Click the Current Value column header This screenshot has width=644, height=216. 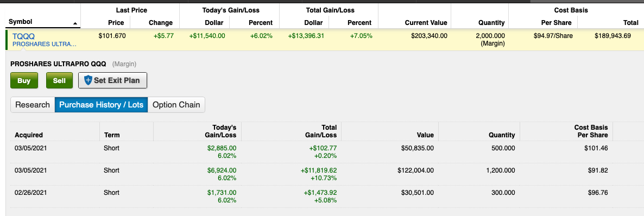426,23
